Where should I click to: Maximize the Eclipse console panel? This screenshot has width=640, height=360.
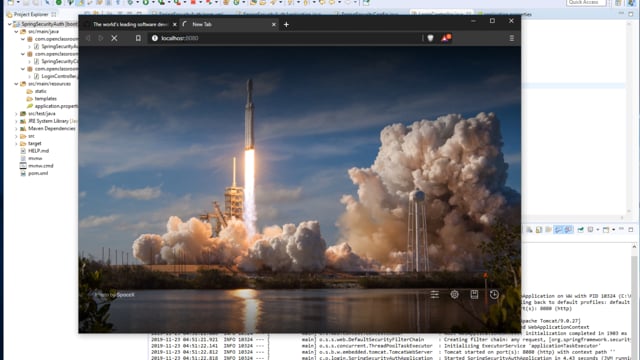click(631, 230)
